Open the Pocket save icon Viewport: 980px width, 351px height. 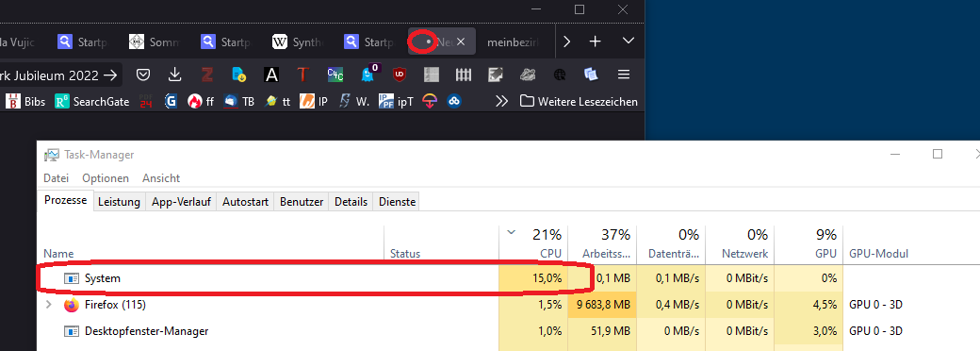click(x=144, y=75)
